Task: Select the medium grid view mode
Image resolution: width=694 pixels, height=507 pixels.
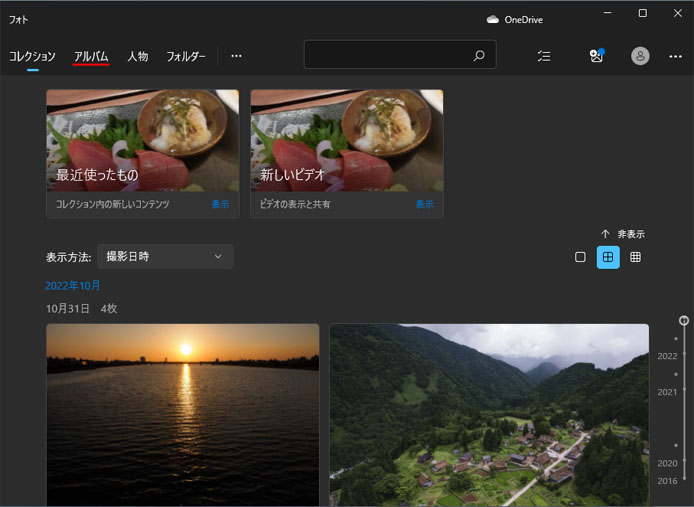Action: 608,257
